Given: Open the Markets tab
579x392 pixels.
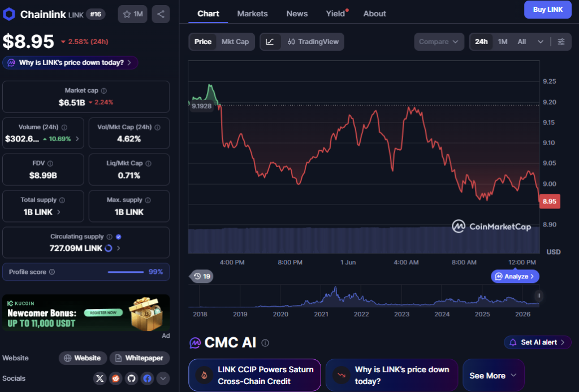Looking at the screenshot, I should [x=252, y=14].
